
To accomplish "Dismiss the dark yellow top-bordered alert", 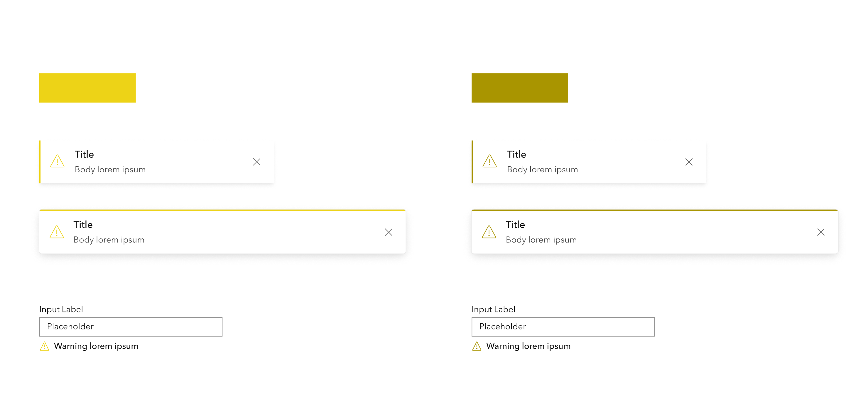I will (821, 232).
